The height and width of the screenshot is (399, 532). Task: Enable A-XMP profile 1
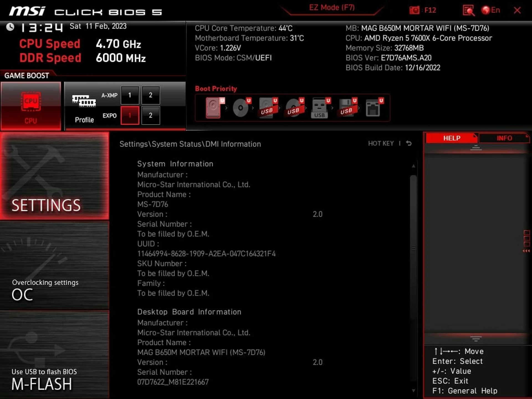(130, 95)
